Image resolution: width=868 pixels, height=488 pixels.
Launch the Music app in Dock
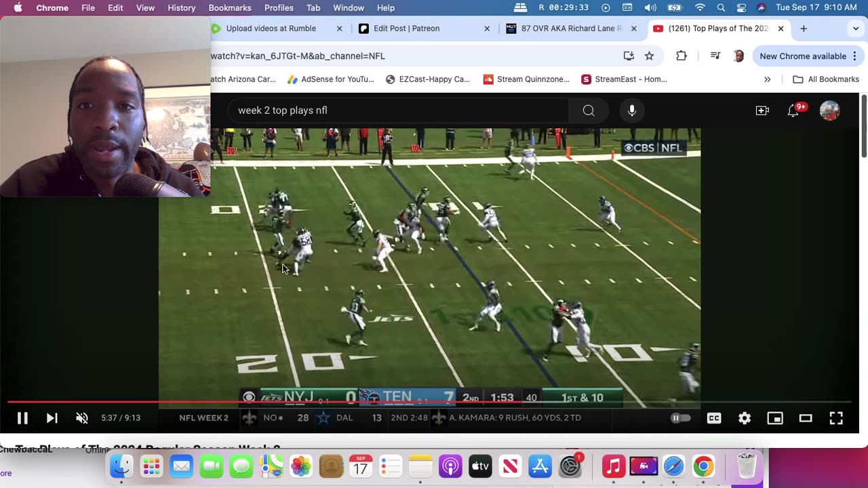[x=614, y=466]
